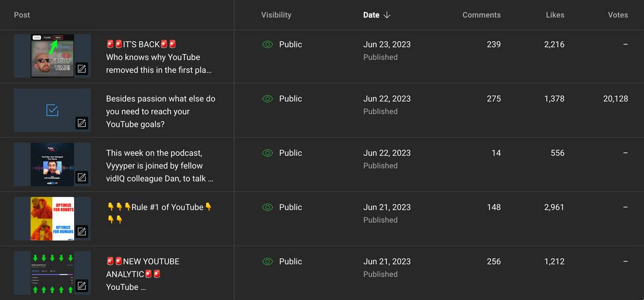Click eye icon for IT'S BACK post
The image size is (644, 300).
click(267, 45)
